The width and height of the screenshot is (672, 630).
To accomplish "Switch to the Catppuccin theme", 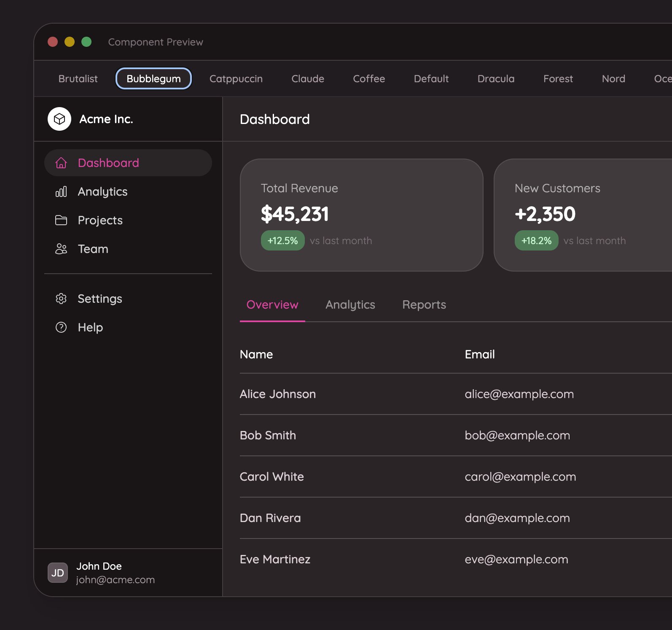I will [236, 78].
